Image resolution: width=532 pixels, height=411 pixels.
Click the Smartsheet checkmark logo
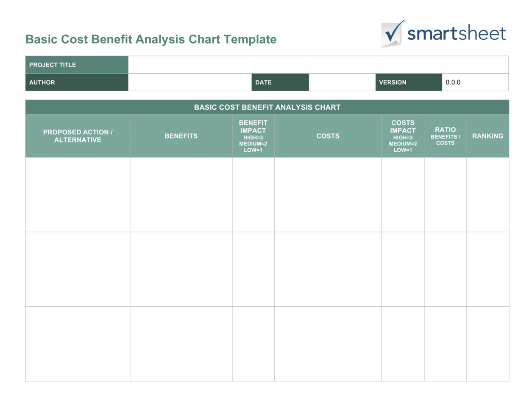coord(392,33)
